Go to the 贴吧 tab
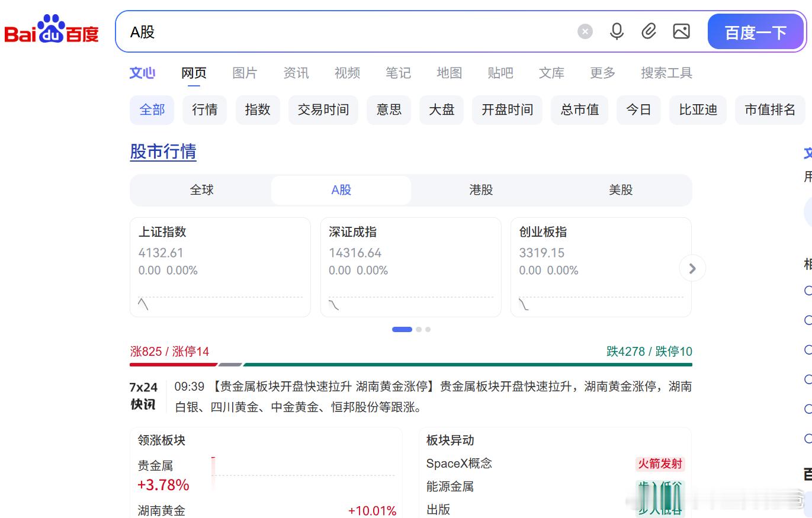This screenshot has width=812, height=518. click(500, 73)
